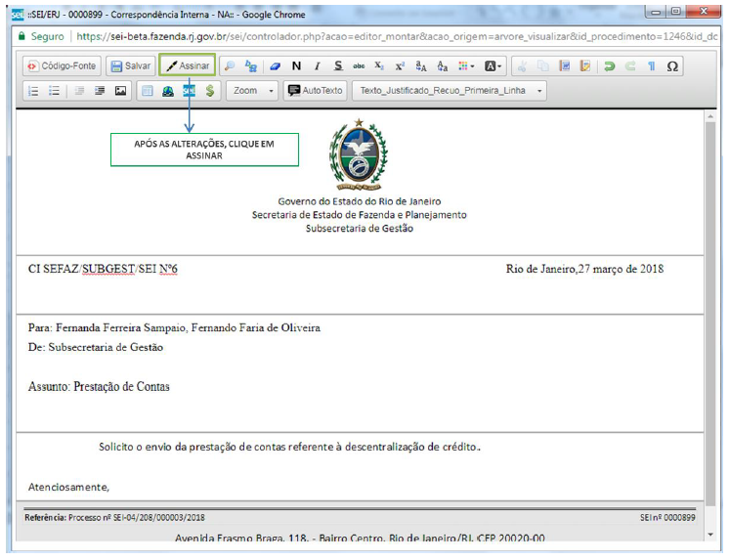The image size is (729, 560).
Task: Click the browser address bar URL
Action: click(x=391, y=36)
